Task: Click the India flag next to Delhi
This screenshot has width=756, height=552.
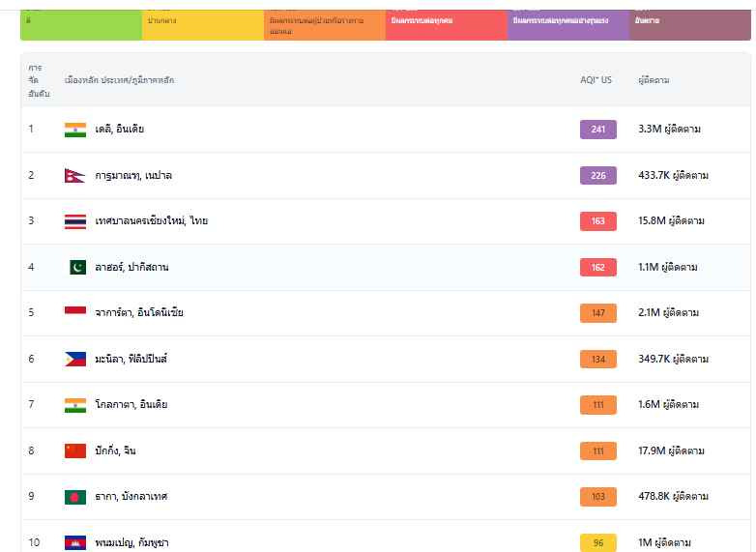Action: point(75,129)
